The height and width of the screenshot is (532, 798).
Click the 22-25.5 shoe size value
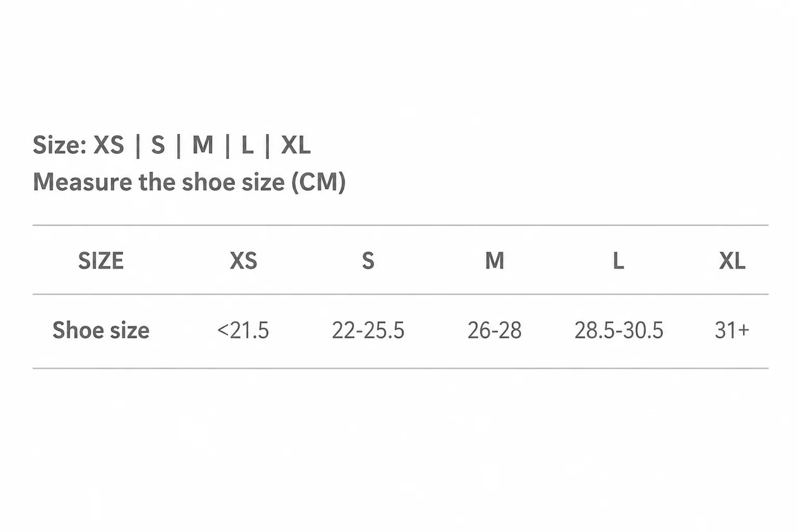(368, 330)
